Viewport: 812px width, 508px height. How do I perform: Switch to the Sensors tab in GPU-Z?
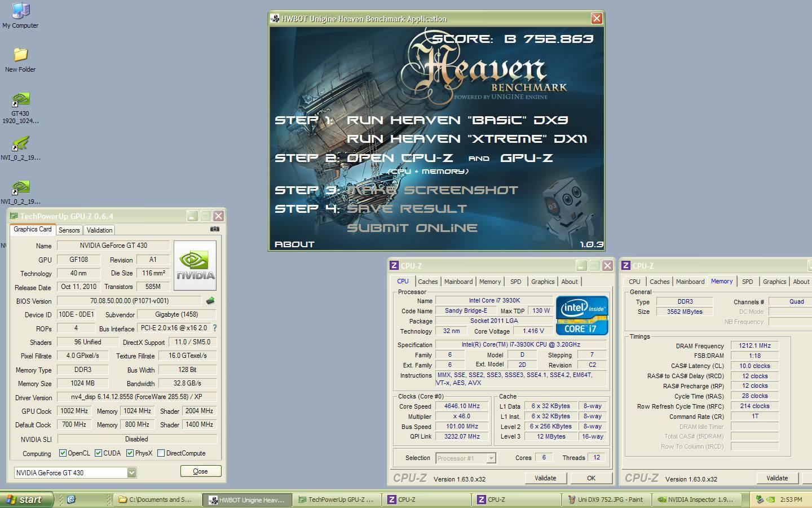click(69, 230)
